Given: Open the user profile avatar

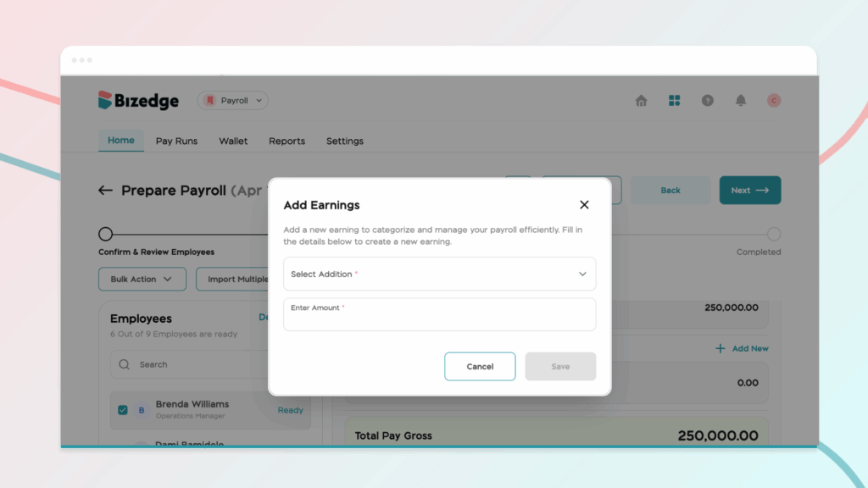Looking at the screenshot, I should click(x=773, y=101).
